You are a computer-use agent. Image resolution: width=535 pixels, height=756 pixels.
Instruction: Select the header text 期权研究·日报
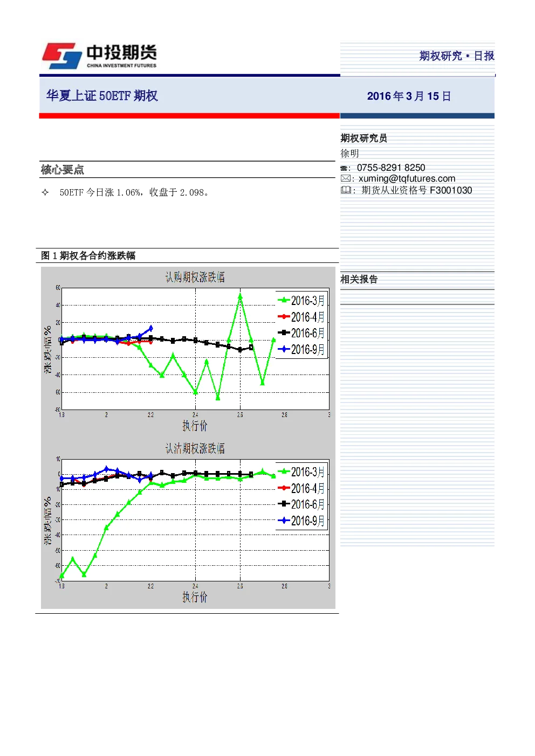coord(457,56)
